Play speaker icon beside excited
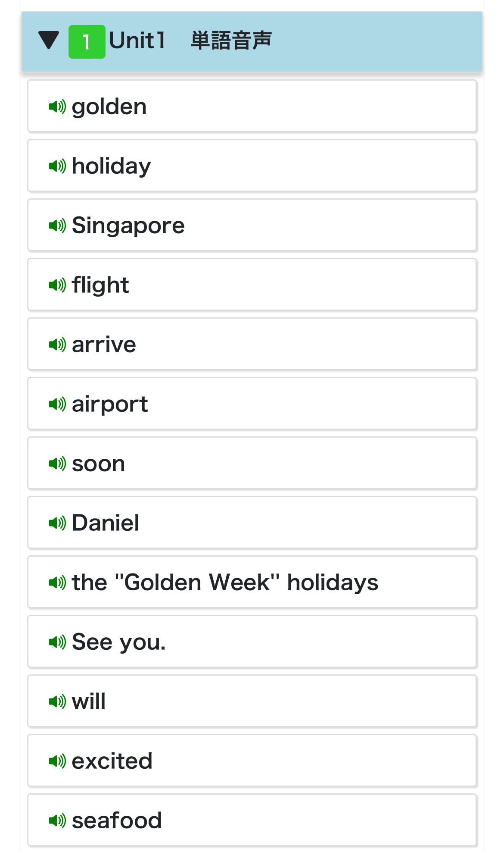This screenshot has width=504, height=852. coord(57,761)
